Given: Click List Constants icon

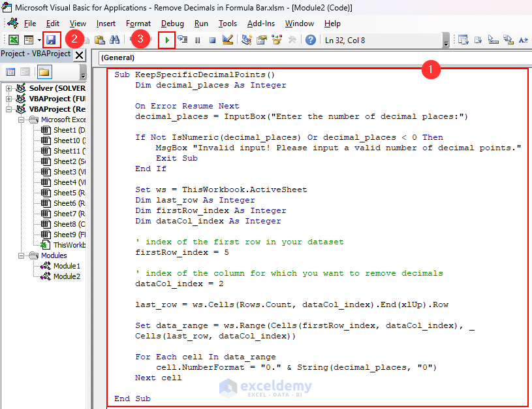Looking at the screenshot, I should (x=478, y=40).
